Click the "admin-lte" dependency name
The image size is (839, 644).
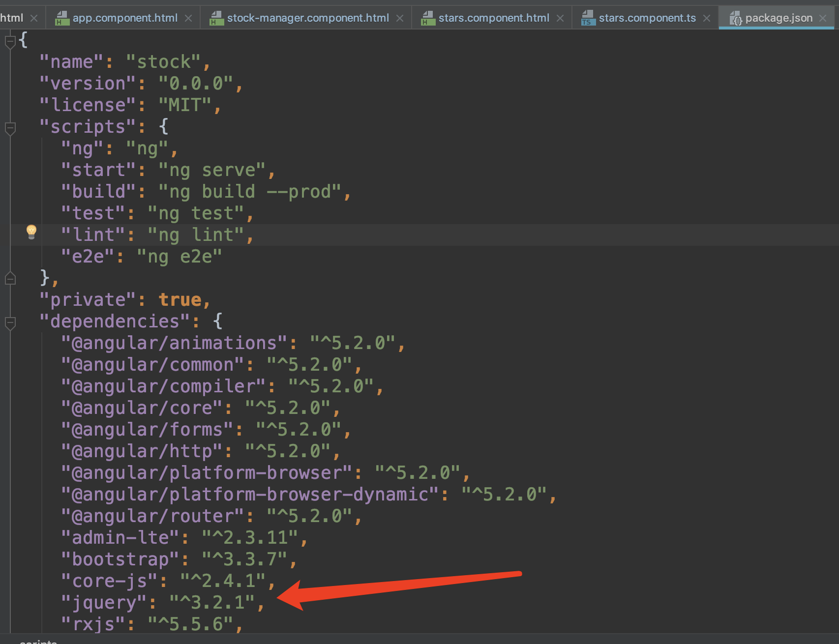point(120,538)
